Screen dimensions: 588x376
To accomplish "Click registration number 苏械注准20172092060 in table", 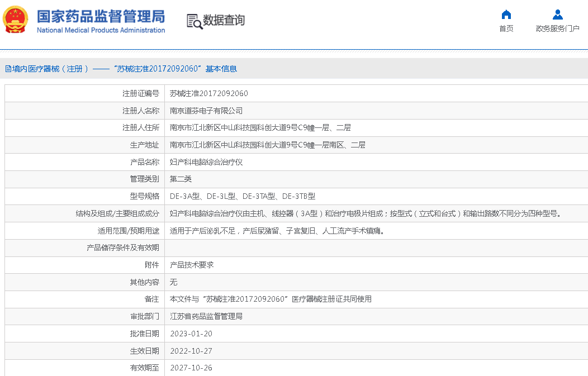I will (x=208, y=93).
